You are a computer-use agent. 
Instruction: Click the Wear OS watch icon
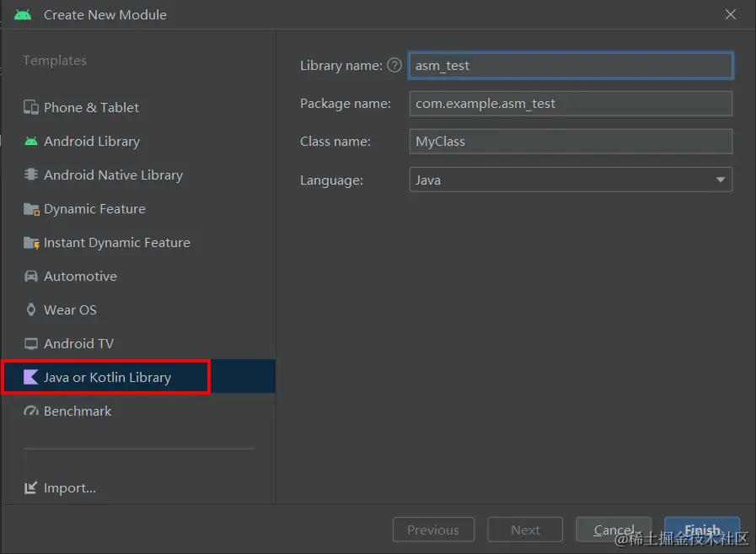(x=31, y=309)
